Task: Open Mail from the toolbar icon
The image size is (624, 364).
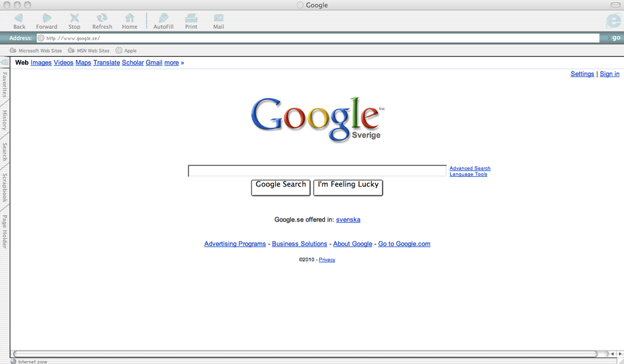Action: [218, 18]
